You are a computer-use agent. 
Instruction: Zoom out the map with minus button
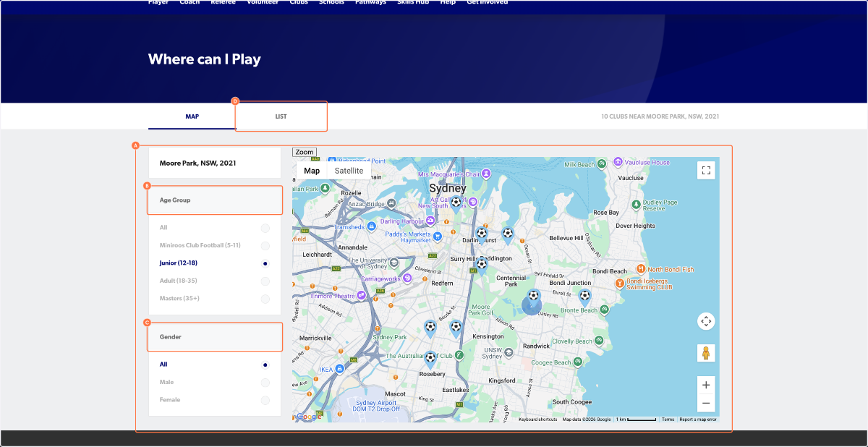point(707,404)
